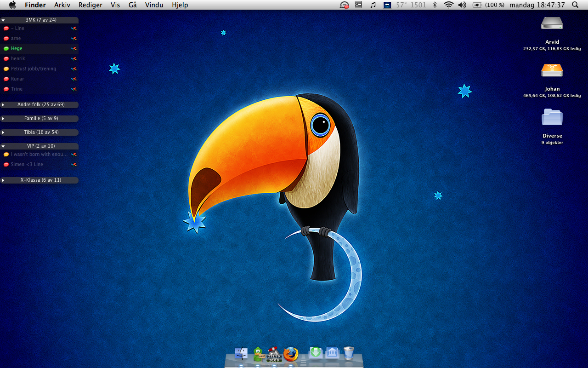Open the Adium status menu bar icon

[344, 5]
